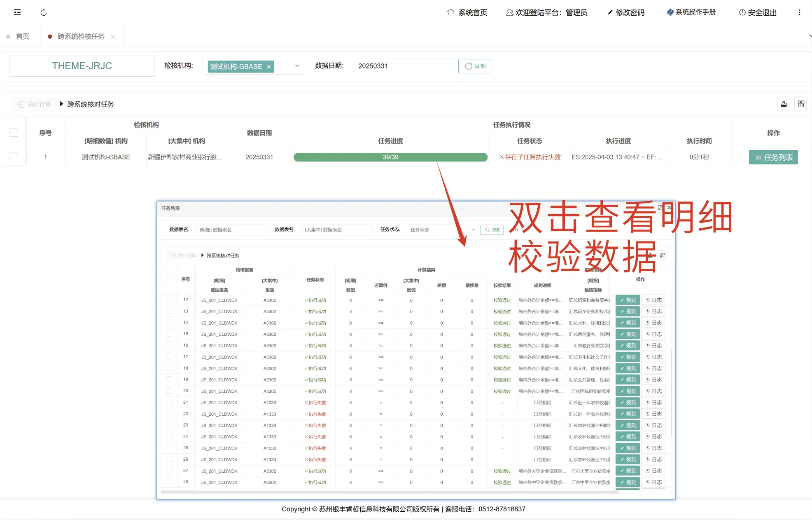Switch to the 首页 tab
This screenshot has height=520, width=812.
pyautogui.click(x=22, y=37)
